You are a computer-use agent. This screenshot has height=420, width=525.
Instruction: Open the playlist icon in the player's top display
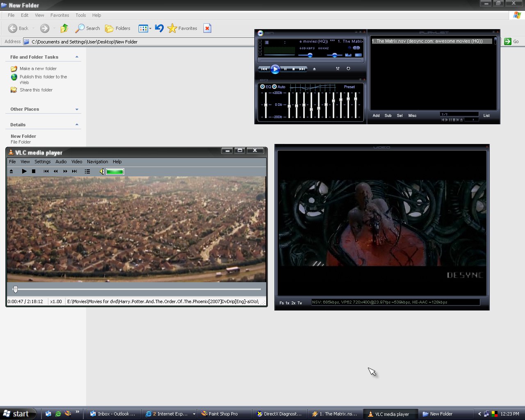click(x=358, y=55)
